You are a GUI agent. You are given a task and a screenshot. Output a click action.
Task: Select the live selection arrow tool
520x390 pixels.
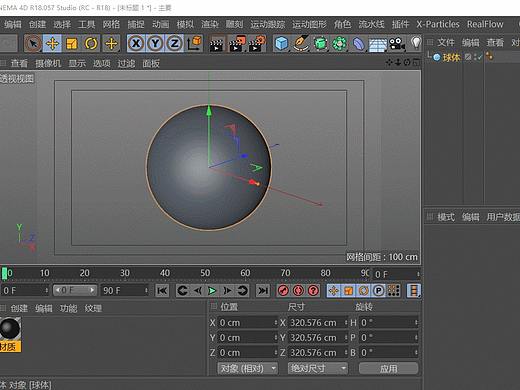point(33,43)
